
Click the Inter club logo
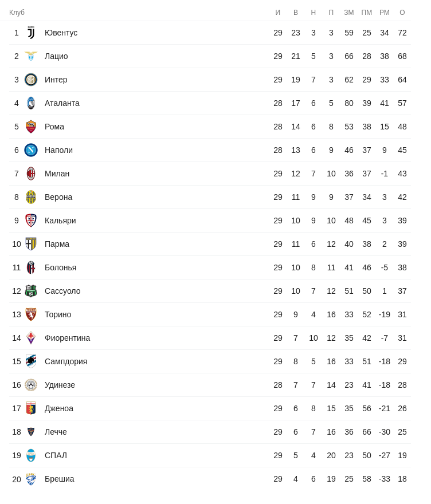pos(31,80)
